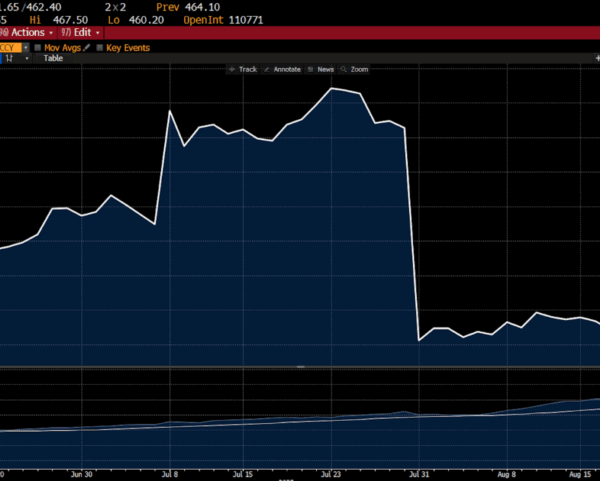The height and width of the screenshot is (481, 600).
Task: Click the Track crosshair icon
Action: pos(233,69)
